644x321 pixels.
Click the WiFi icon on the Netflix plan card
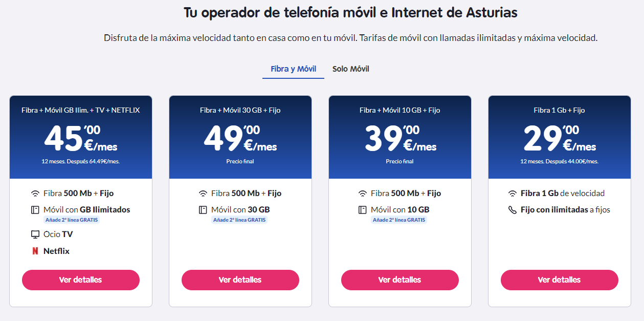click(36, 193)
